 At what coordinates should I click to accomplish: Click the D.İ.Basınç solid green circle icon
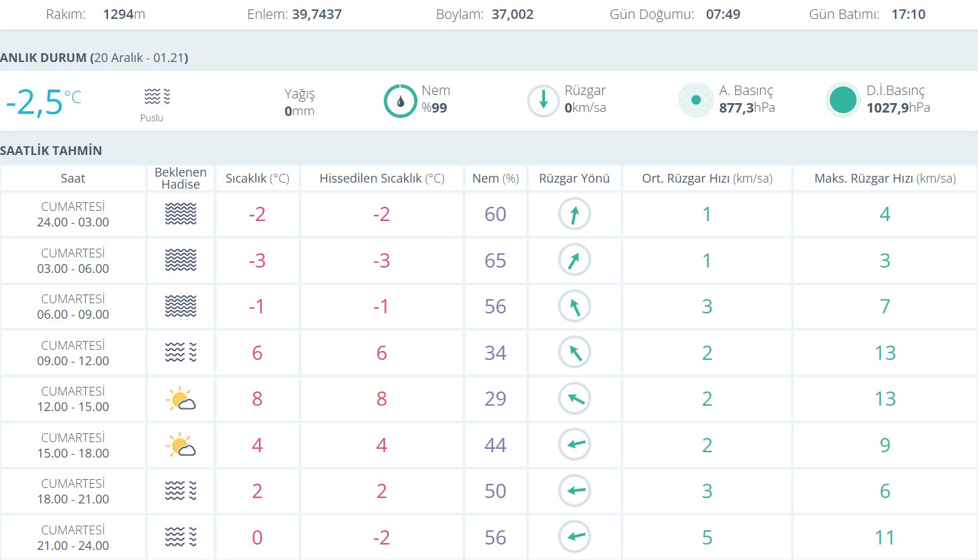[x=843, y=100]
